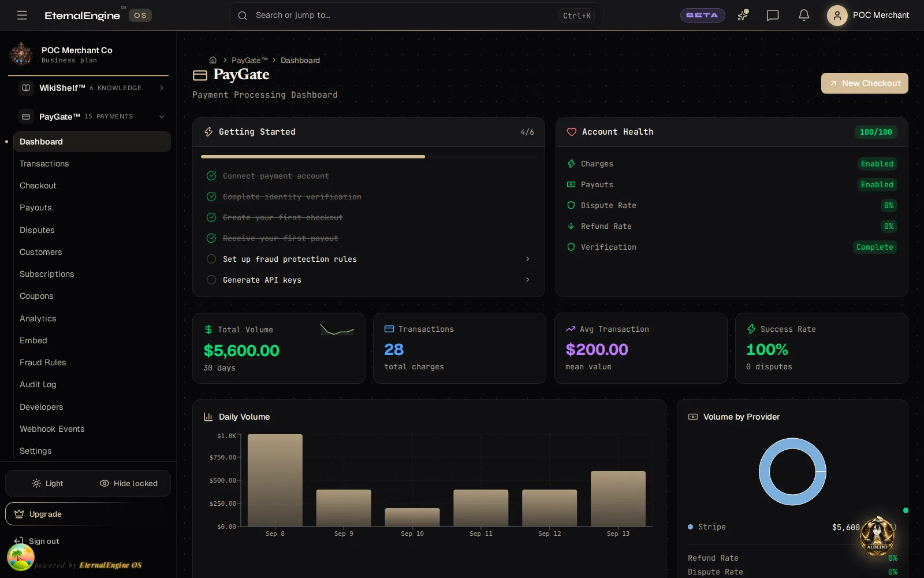This screenshot has width=924, height=578.
Task: Open Fraud Rules page
Action: 92,362
